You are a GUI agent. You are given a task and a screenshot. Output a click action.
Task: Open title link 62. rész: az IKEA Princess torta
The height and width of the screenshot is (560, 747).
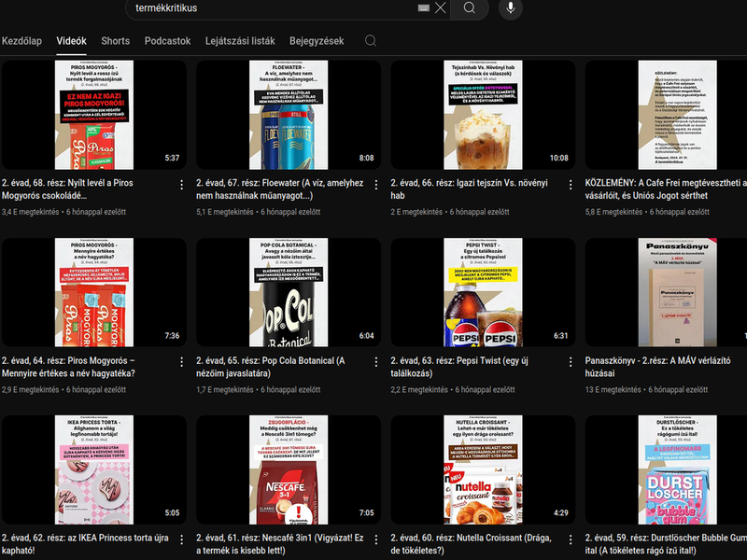(x=85, y=544)
